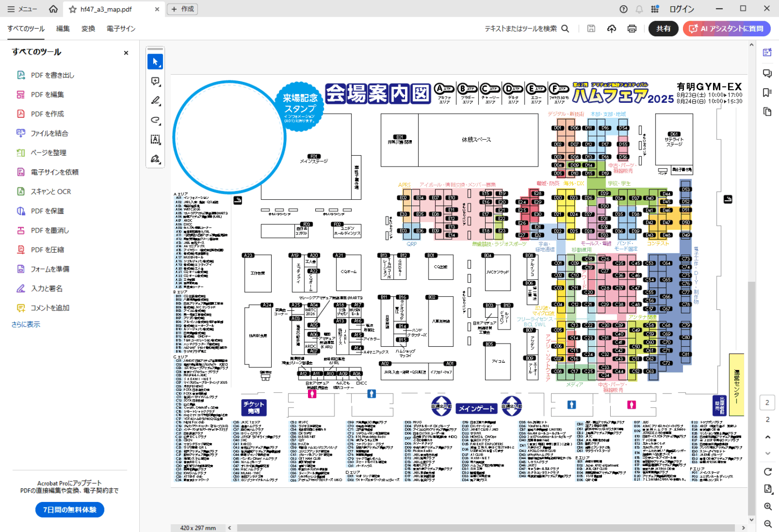Select PDF を保護 tool
The image size is (779, 532).
(47, 211)
